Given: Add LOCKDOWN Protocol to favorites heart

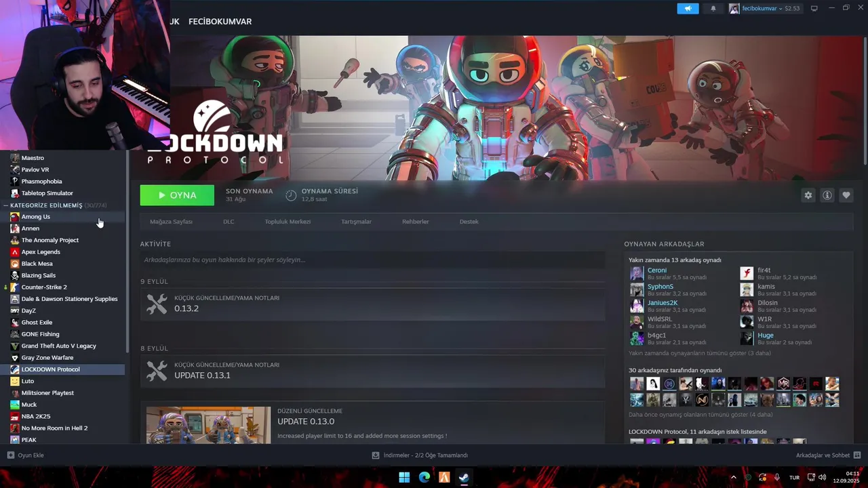Looking at the screenshot, I should 846,195.
